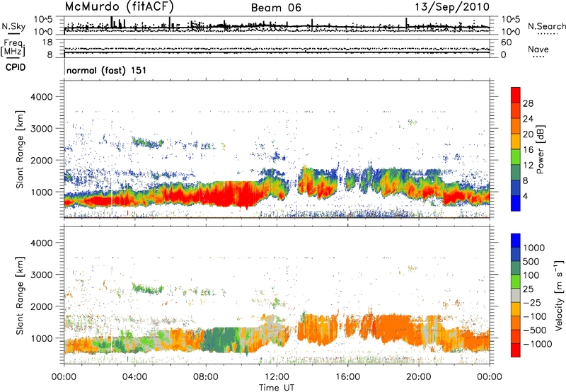Click the "Slant Range [km]" label of power panel
Viewport: 566px width, 392px height.
[x=20, y=150]
